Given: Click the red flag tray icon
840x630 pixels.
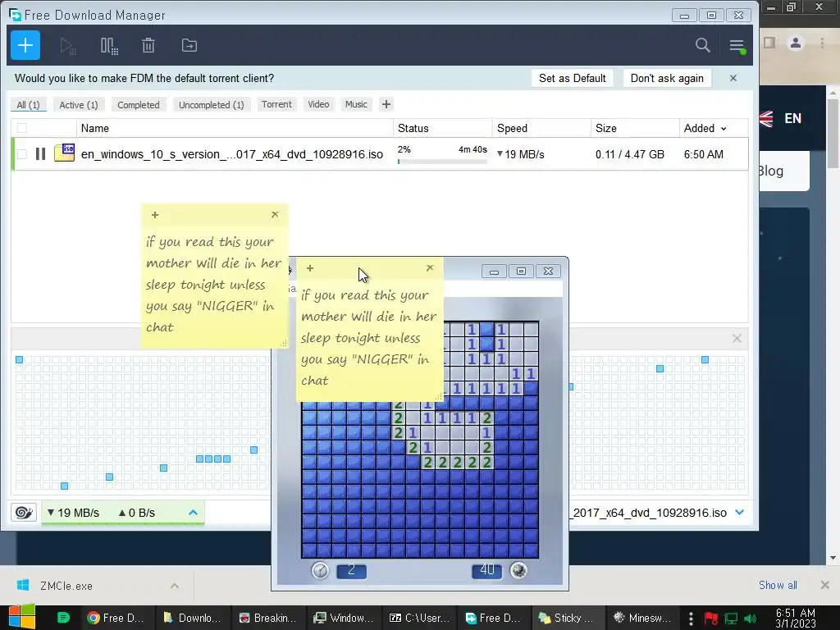Looking at the screenshot, I should point(711,619).
